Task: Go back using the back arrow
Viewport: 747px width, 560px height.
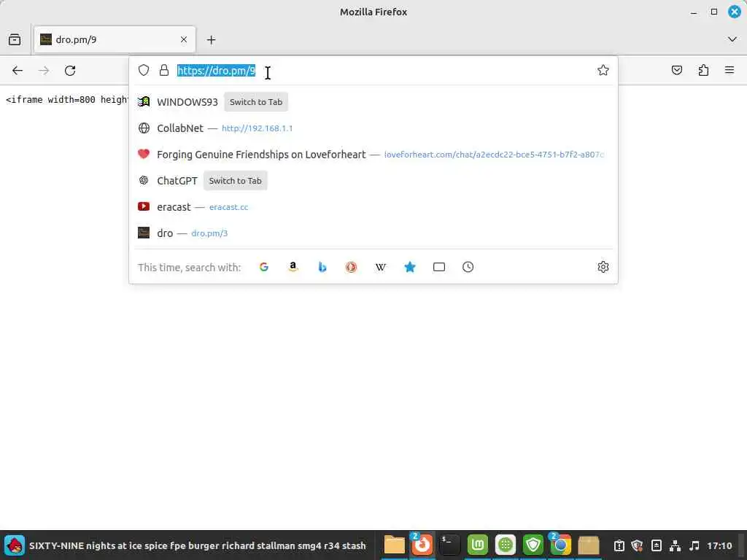Action: tap(18, 71)
